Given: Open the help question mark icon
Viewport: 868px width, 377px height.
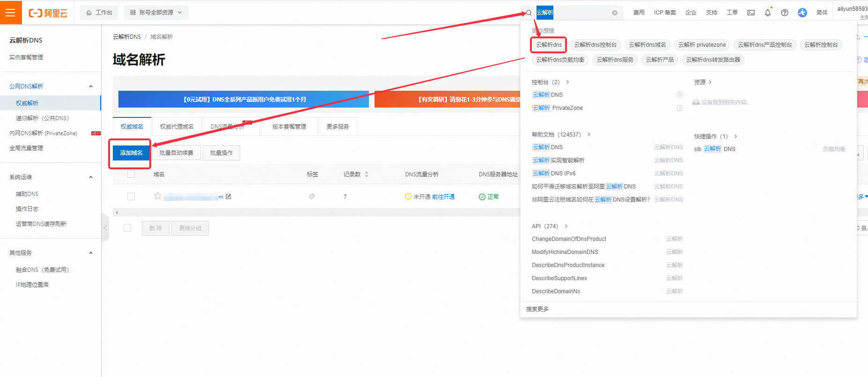Looking at the screenshot, I should [x=784, y=13].
